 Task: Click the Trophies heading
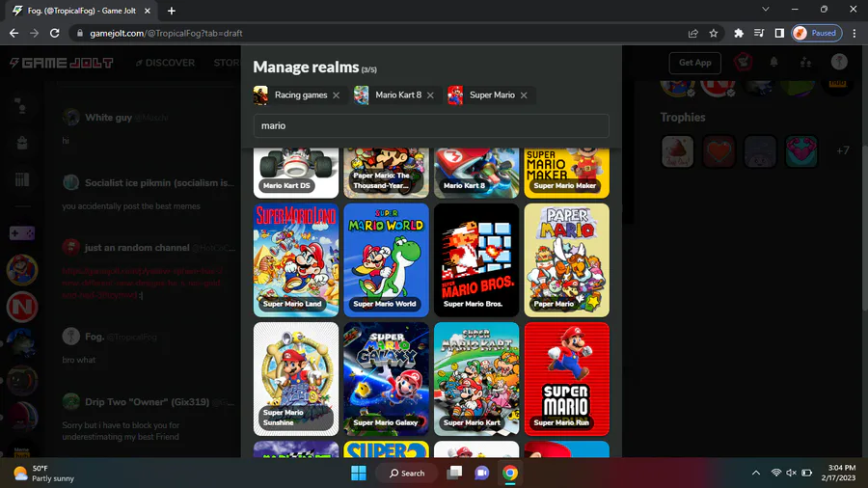point(683,118)
